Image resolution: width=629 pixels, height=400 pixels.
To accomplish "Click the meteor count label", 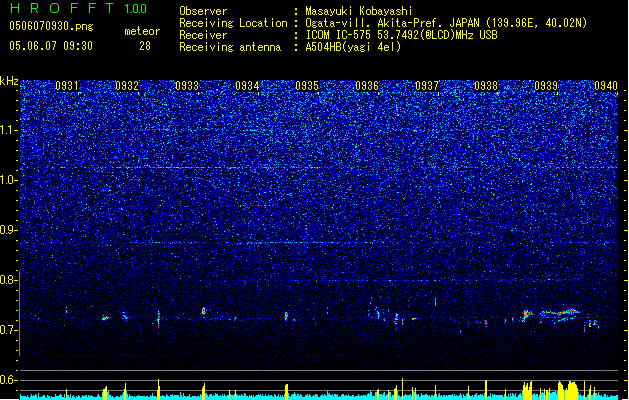I will coord(142,31).
